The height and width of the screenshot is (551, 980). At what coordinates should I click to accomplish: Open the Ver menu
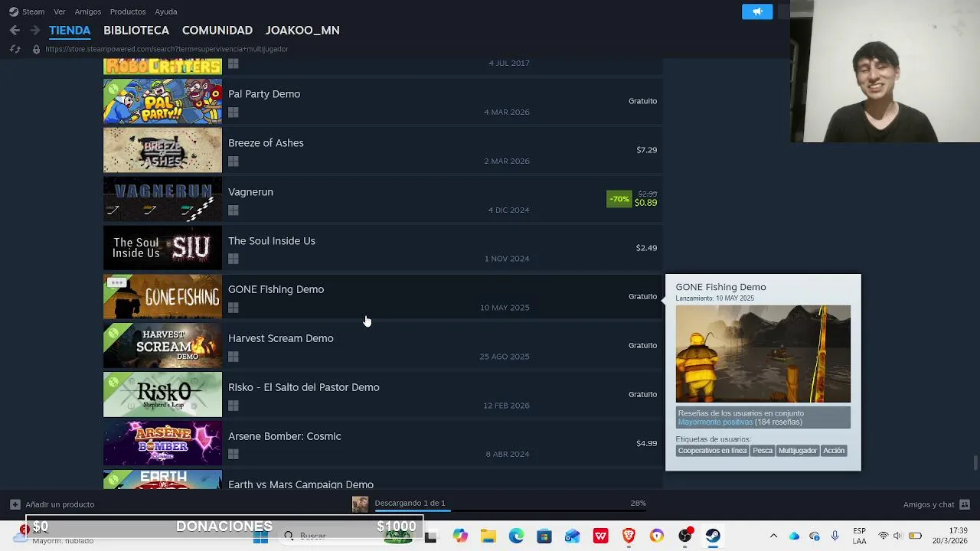[x=60, y=11]
